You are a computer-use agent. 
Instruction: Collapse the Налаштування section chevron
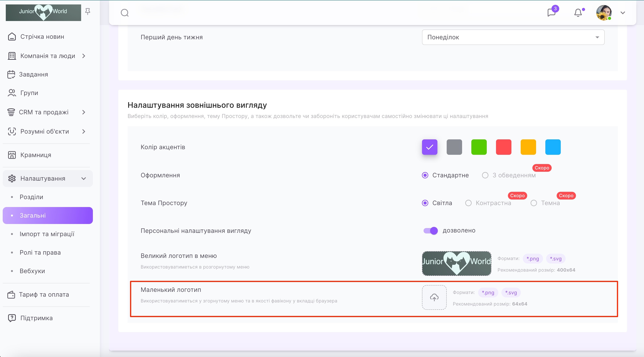[x=84, y=178]
